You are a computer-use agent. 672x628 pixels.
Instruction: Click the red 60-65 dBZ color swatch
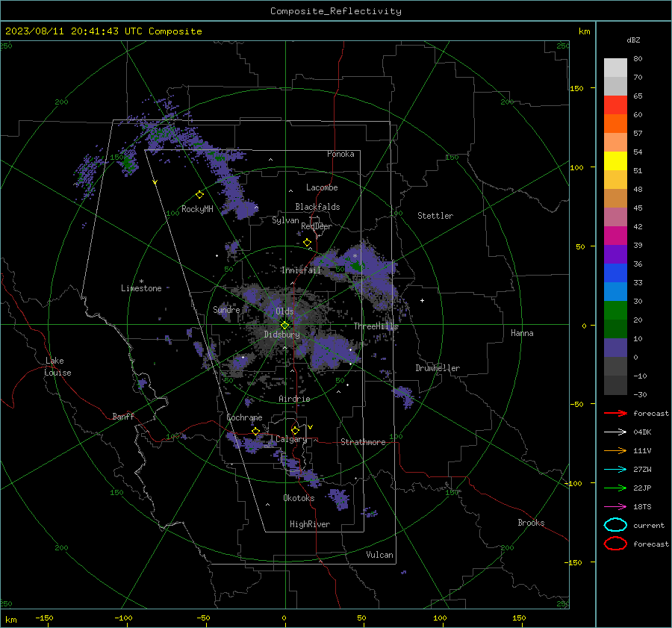(x=615, y=105)
